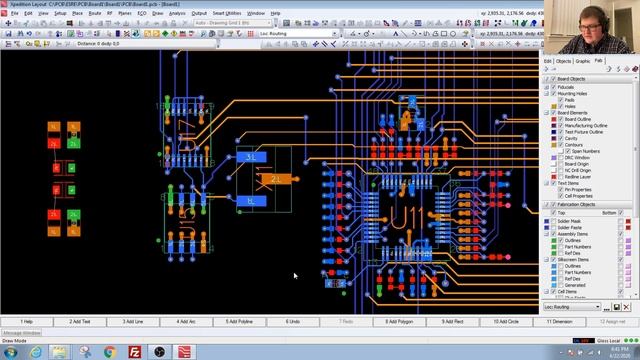Select the draw line tool icon
This screenshot has height=360, width=640.
[404, 34]
